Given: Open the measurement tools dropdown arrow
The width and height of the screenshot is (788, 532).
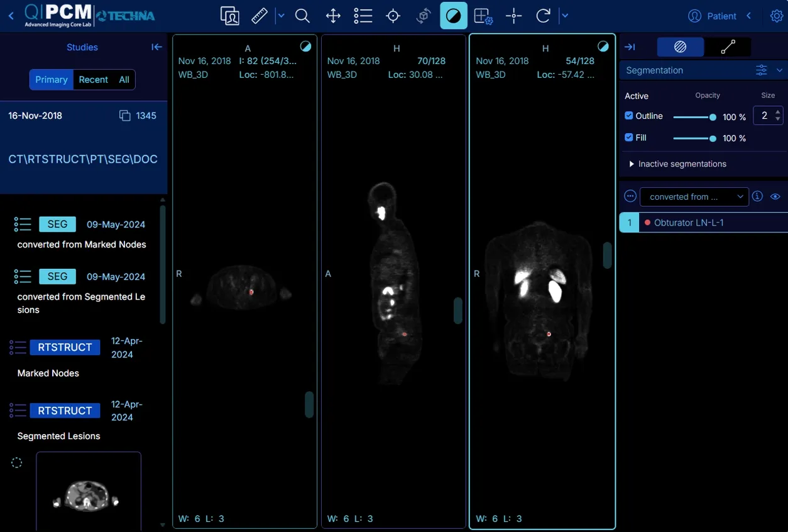Looking at the screenshot, I should (281, 16).
